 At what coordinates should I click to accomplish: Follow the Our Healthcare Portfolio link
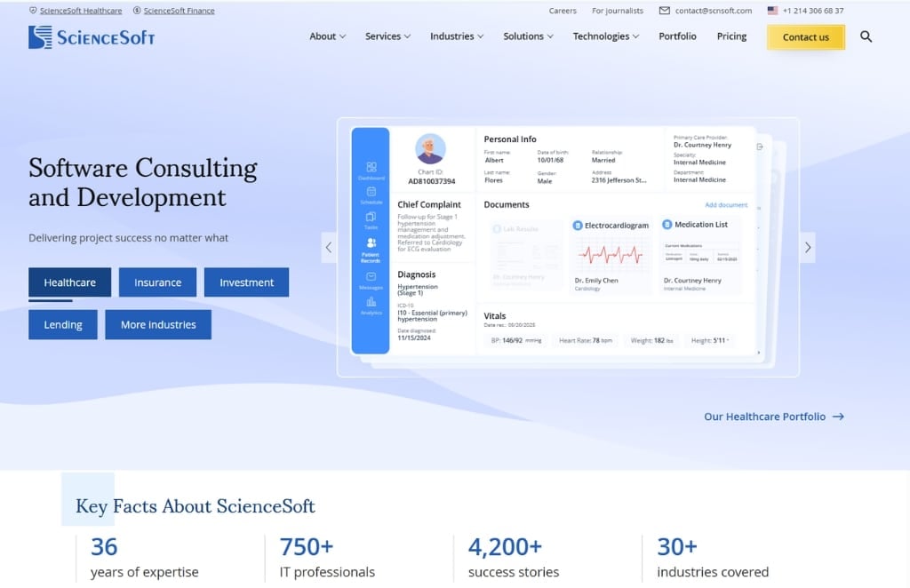[773, 416]
